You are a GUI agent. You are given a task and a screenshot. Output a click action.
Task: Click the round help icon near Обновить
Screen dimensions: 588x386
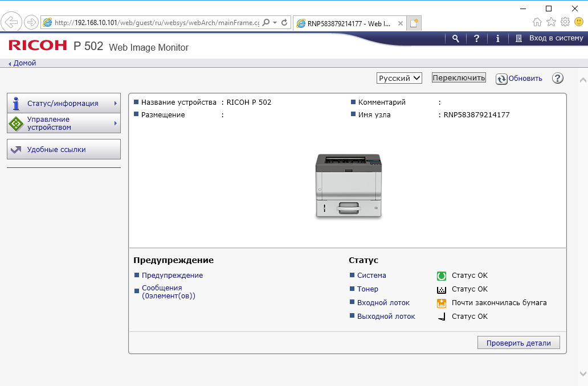558,78
